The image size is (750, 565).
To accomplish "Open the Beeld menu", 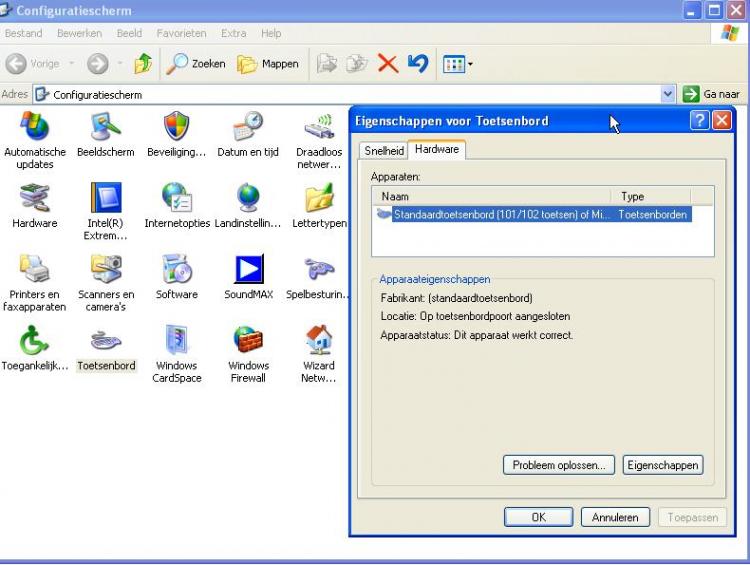I will click(129, 33).
